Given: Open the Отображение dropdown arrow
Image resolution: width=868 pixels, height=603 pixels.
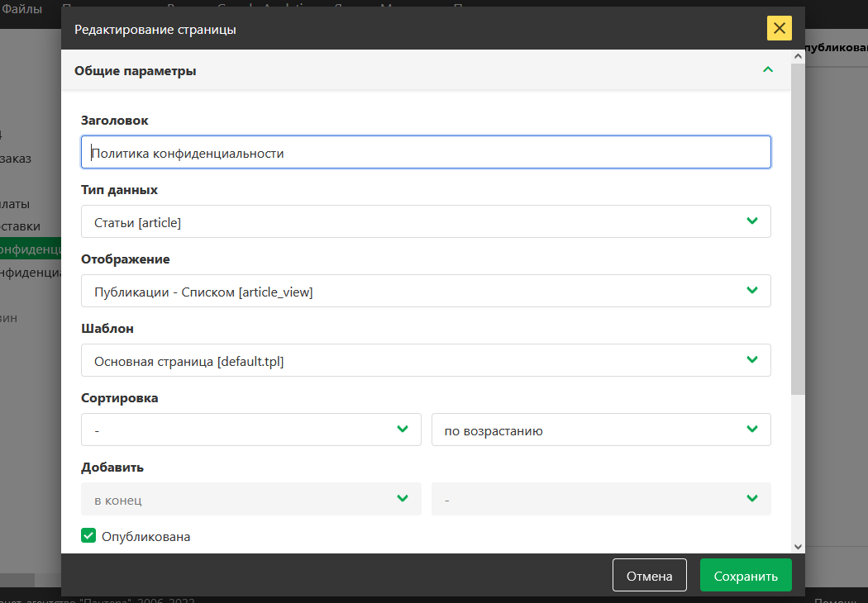Looking at the screenshot, I should [751, 291].
